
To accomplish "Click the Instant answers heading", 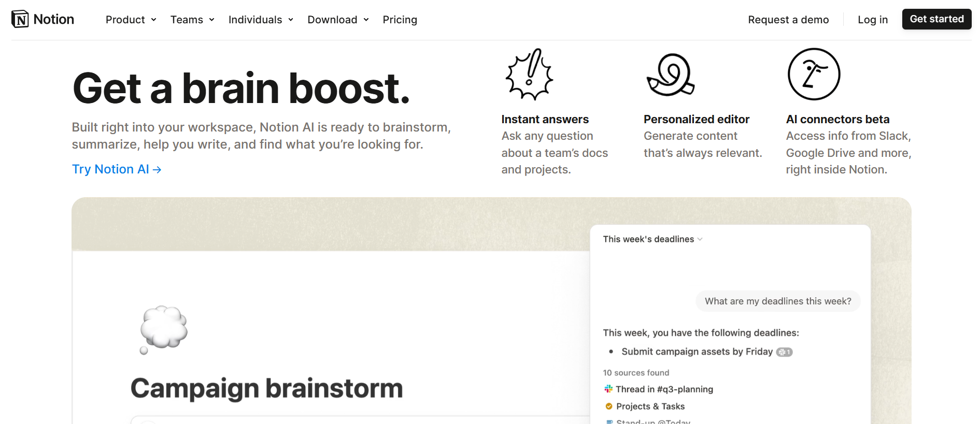I will tap(545, 120).
